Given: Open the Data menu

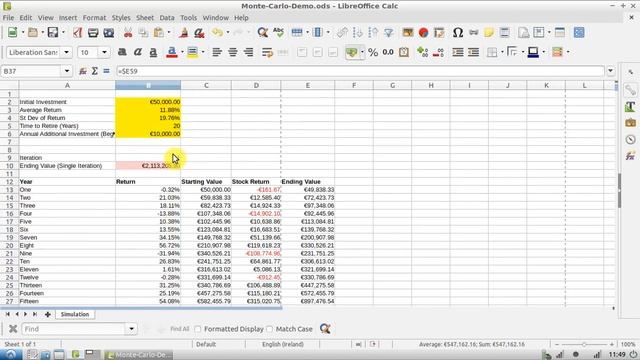Looking at the screenshot, I should point(167,18).
